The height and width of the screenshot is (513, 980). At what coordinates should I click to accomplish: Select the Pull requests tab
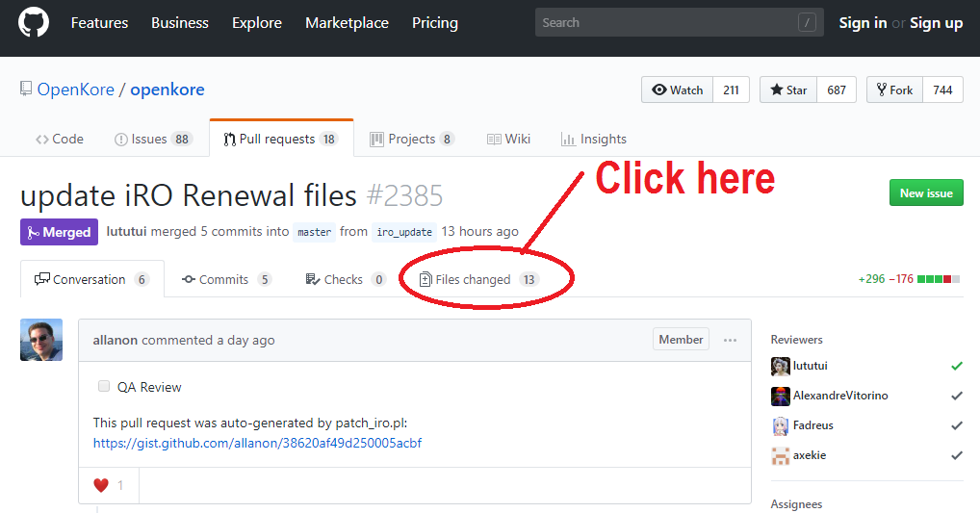tap(281, 139)
